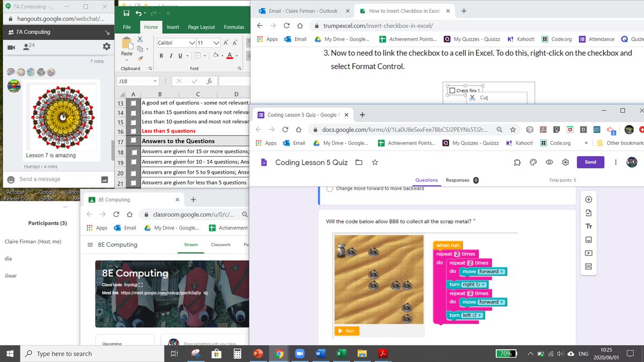Open the font size 11 dropdown
Viewport: 644px width, 362px height.
[x=216, y=42]
